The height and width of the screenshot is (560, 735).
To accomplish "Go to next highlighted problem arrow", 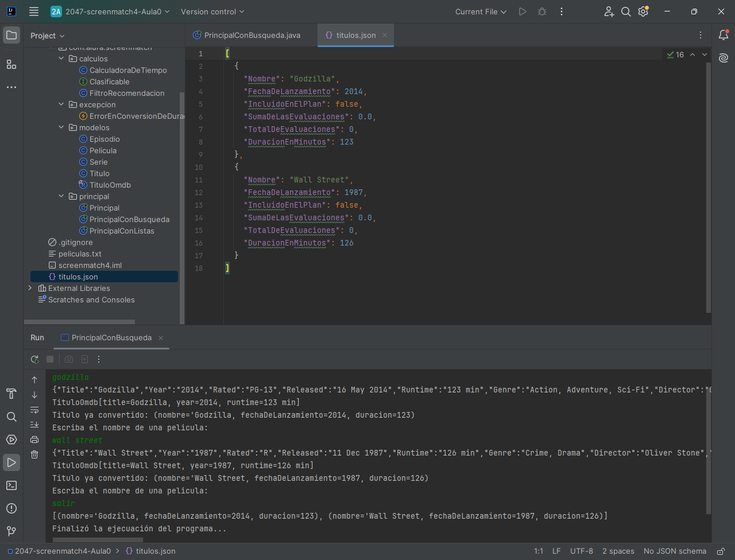I will click(x=705, y=55).
